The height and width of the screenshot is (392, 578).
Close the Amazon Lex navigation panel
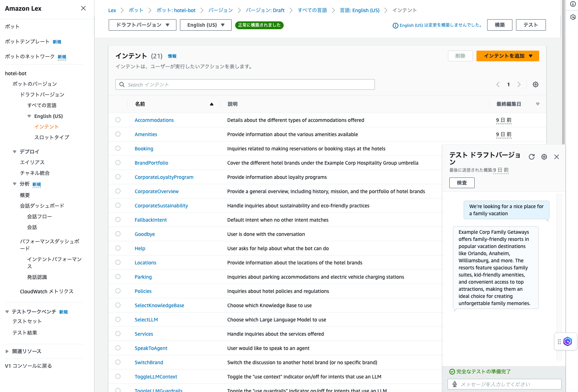point(83,8)
